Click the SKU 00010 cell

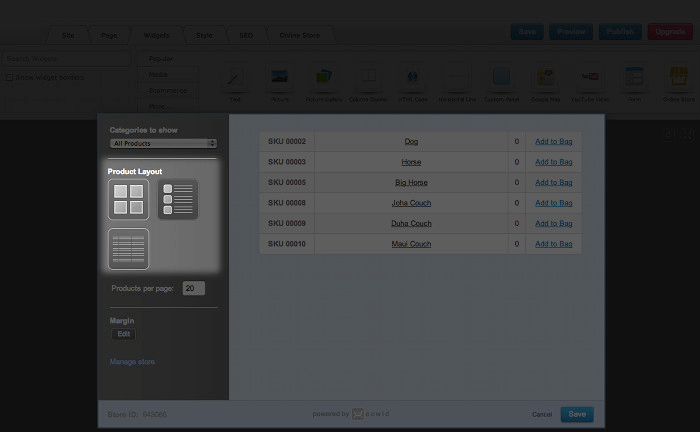coord(287,244)
